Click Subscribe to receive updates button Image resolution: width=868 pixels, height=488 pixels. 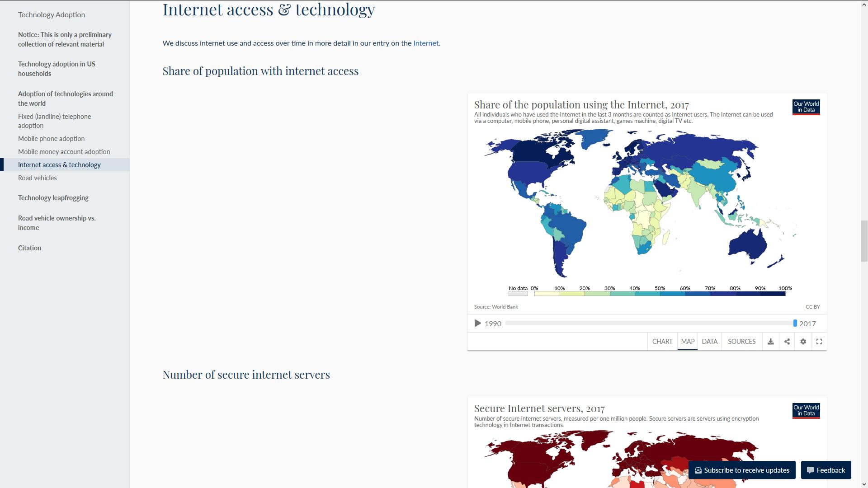click(741, 470)
